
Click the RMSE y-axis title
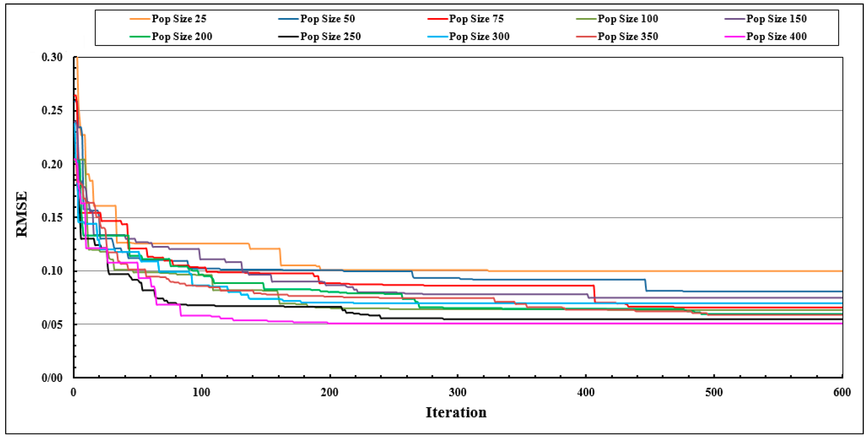22,214
